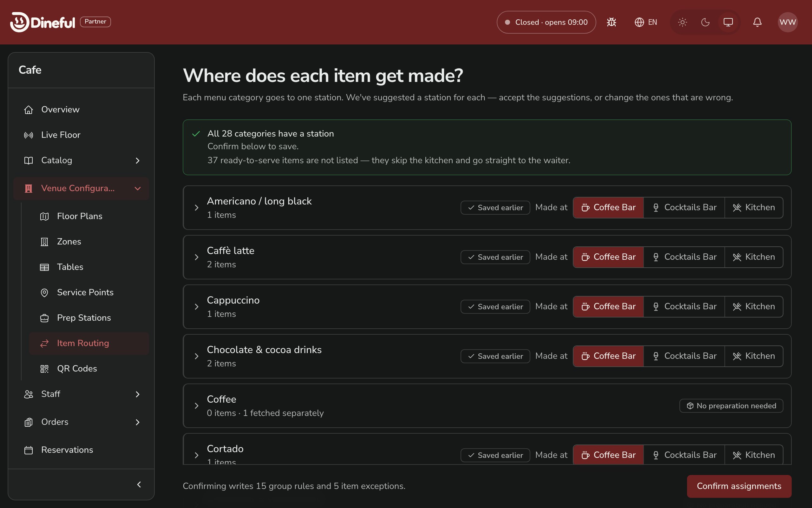Expand the Staff menu
The width and height of the screenshot is (812, 508).
[x=81, y=394]
